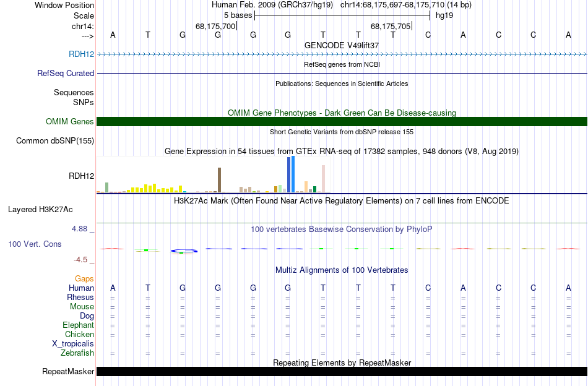Click the GTEx Gene Expression title
Viewport: 588px width, 386px height.
pos(342,151)
